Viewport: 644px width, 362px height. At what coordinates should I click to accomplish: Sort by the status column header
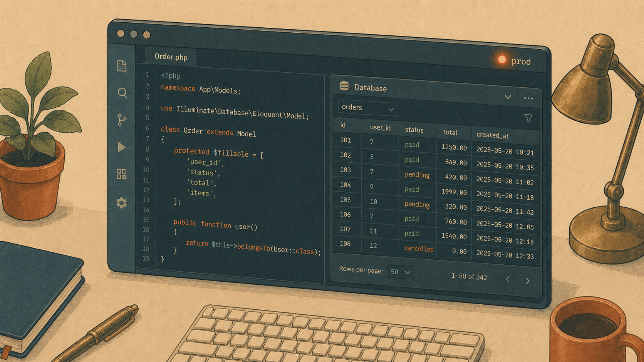(x=414, y=130)
